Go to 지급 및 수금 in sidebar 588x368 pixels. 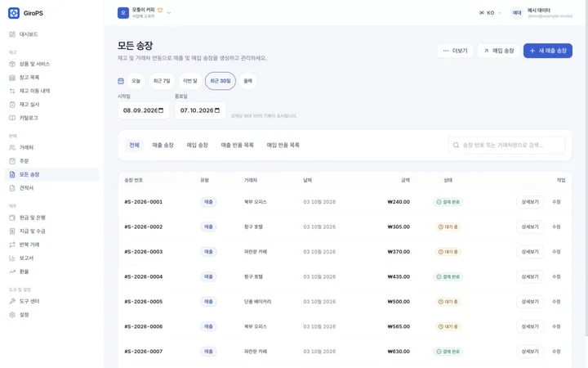tap(52, 231)
